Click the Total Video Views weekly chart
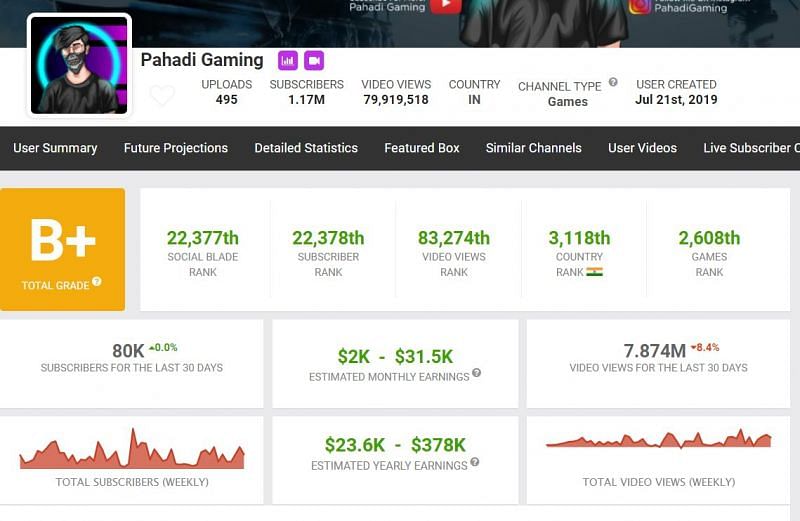Image resolution: width=800 pixels, height=521 pixels. click(x=658, y=440)
